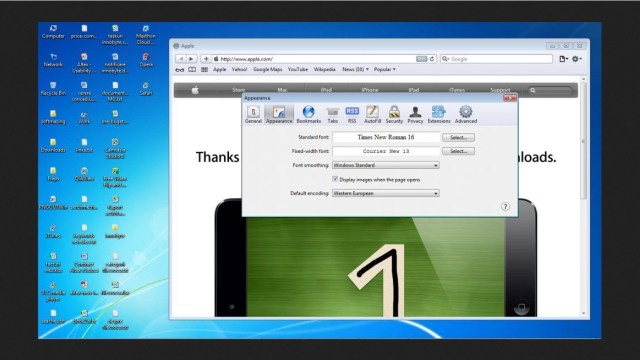Viewport: 640px width, 360px height.
Task: Open the Google Maps bookmark
Action: coord(267,69)
